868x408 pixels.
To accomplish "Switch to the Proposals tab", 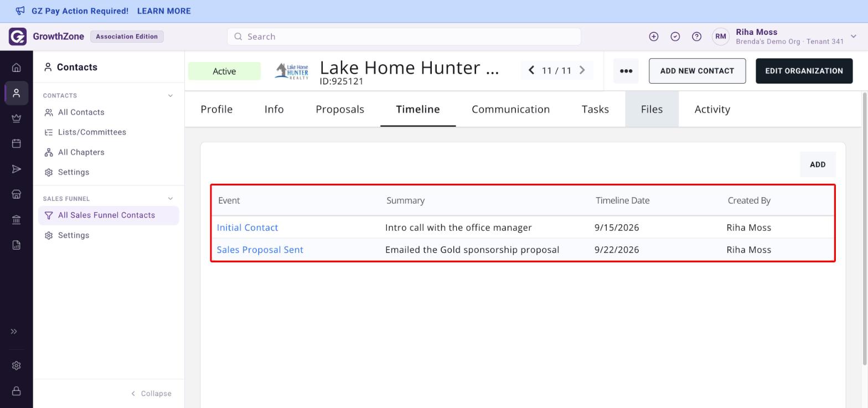I will click(340, 109).
